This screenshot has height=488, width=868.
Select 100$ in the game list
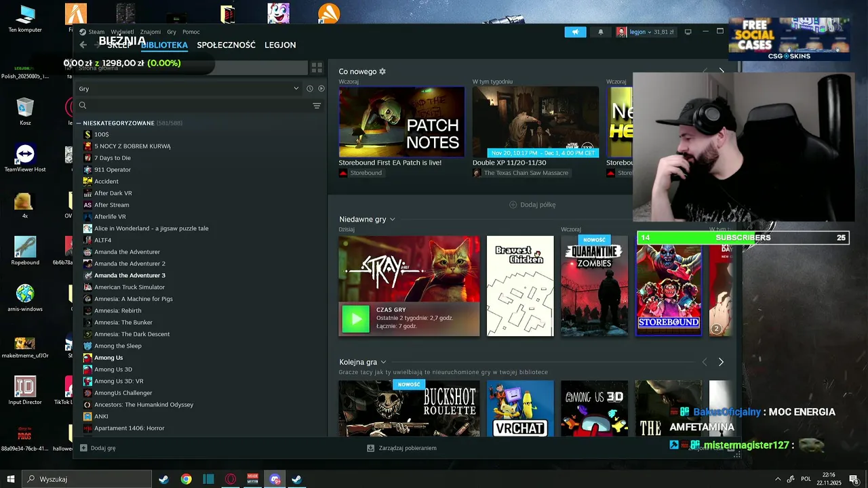[102, 134]
